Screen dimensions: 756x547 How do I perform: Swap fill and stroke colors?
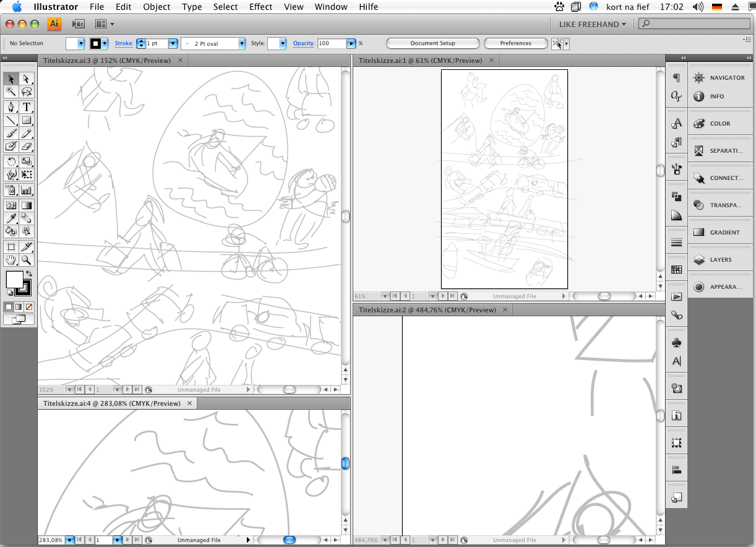[28, 273]
